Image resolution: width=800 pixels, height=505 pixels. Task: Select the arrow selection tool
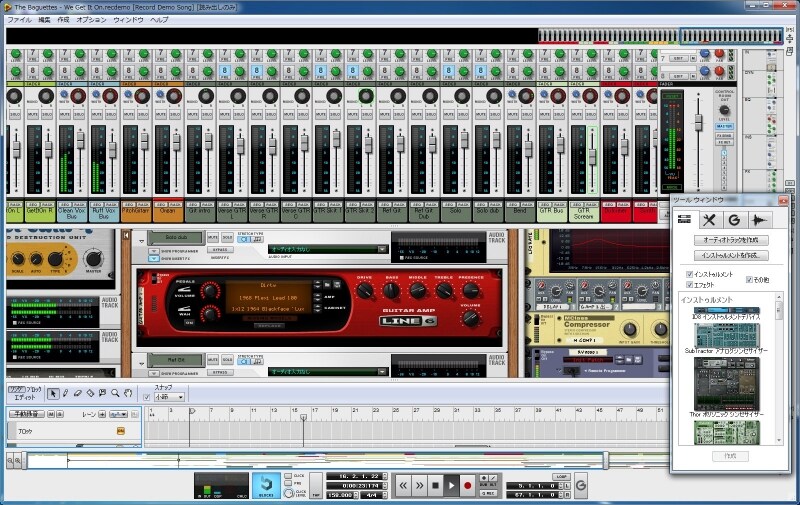(x=54, y=393)
